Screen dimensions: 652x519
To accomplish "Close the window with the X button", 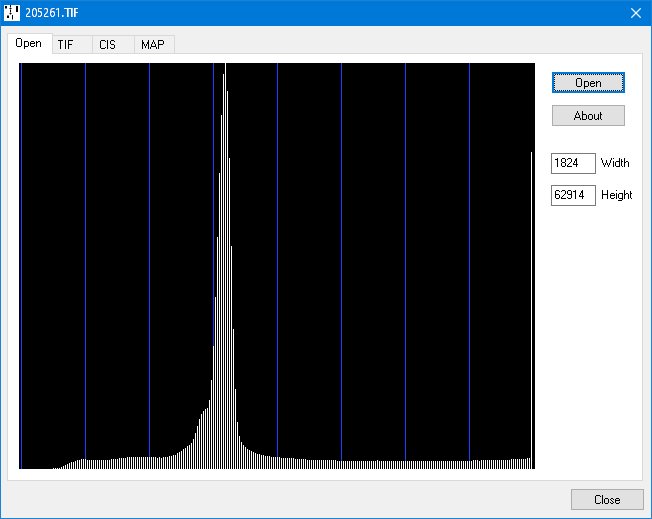I will [x=635, y=12].
